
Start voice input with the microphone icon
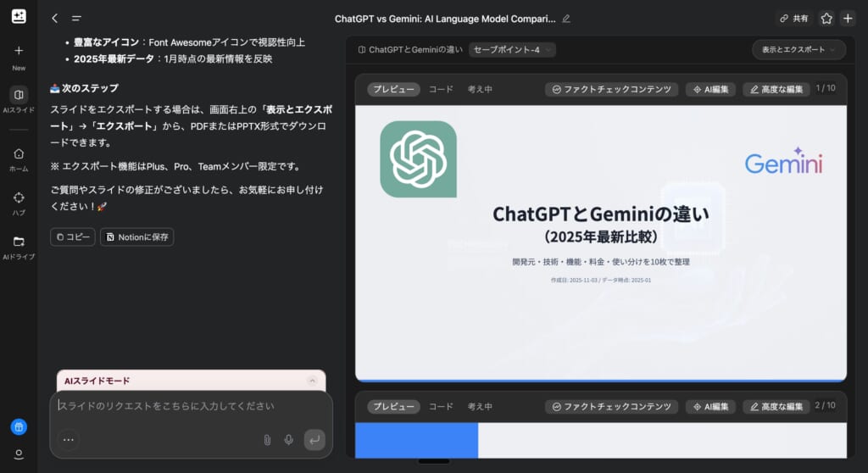click(288, 440)
